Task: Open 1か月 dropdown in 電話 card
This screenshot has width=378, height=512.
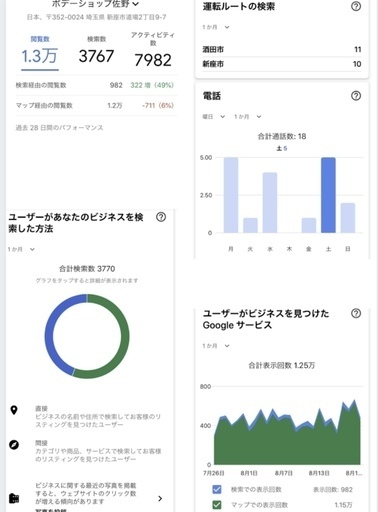Action: click(247, 117)
